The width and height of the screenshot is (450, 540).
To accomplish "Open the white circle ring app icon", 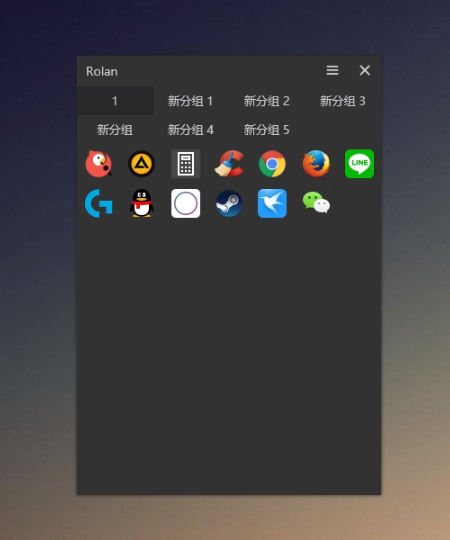I will pos(186,203).
